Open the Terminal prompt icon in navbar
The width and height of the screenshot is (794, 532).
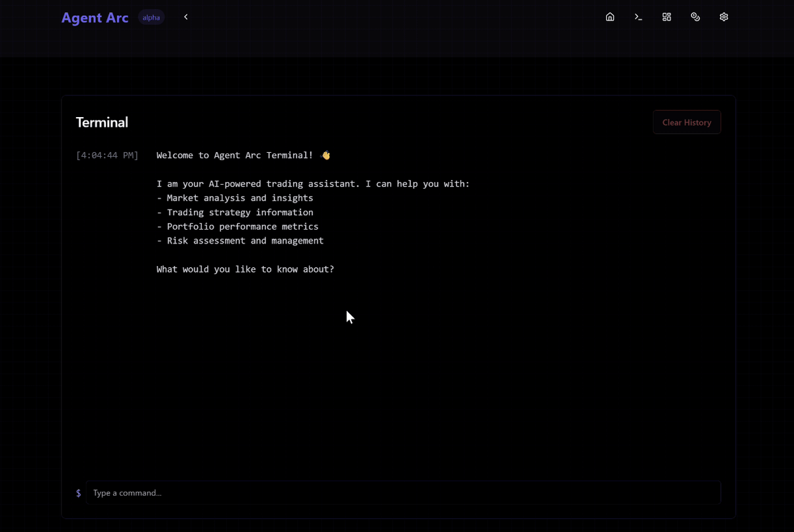[639, 17]
